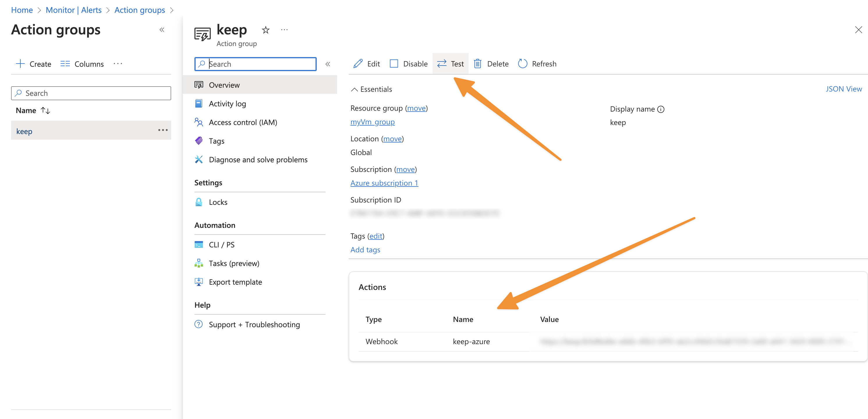The width and height of the screenshot is (868, 419).
Task: Open the more options ellipsis beside keep title
Action: point(284,30)
